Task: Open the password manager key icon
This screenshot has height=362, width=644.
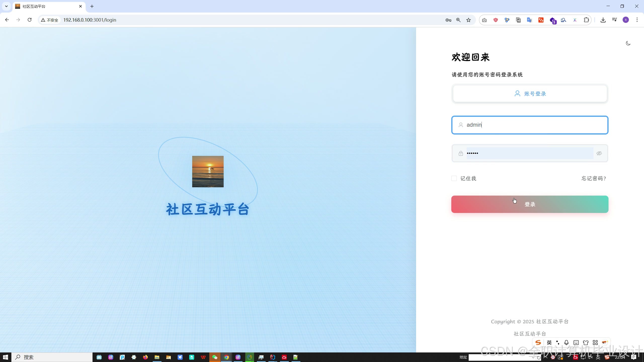Action: [448, 20]
